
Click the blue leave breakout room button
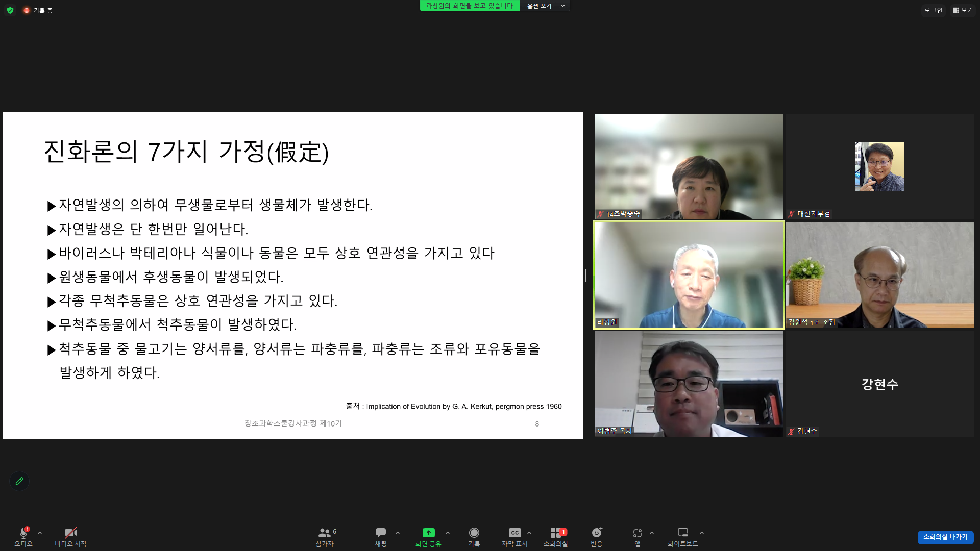pos(945,537)
